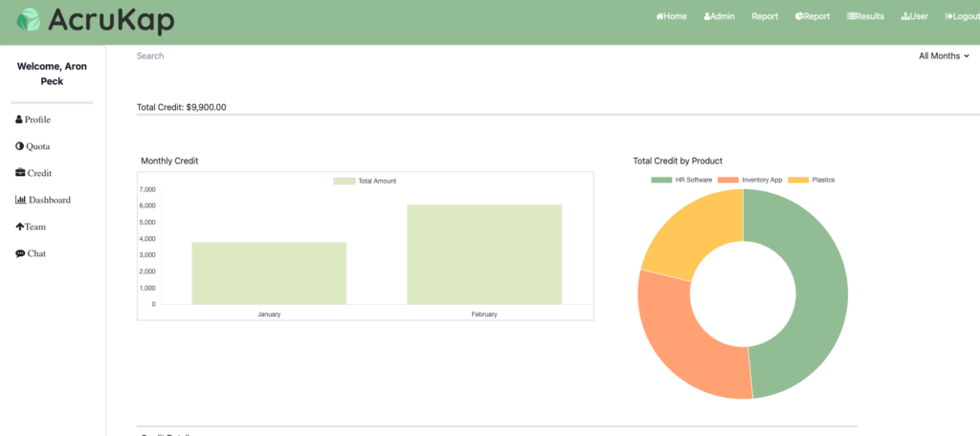Toggle Total Amount legend in Monthly Credit chart
Viewport: 980px width, 436px height.
point(365,181)
